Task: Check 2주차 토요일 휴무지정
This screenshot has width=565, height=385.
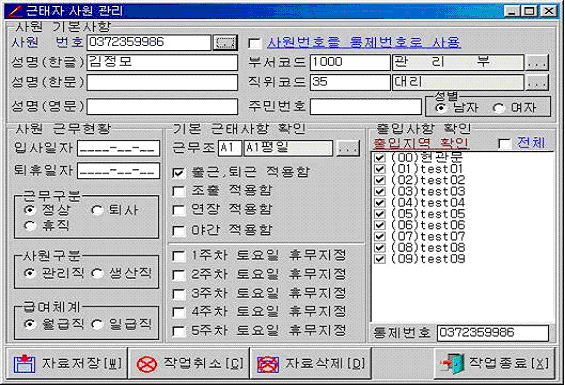Action: point(179,275)
